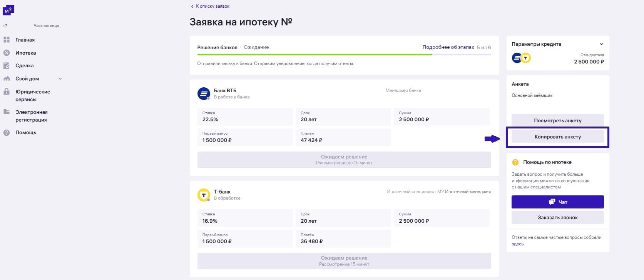Open the Ипотека menu item
The width and height of the screenshot is (644, 280).
point(25,53)
